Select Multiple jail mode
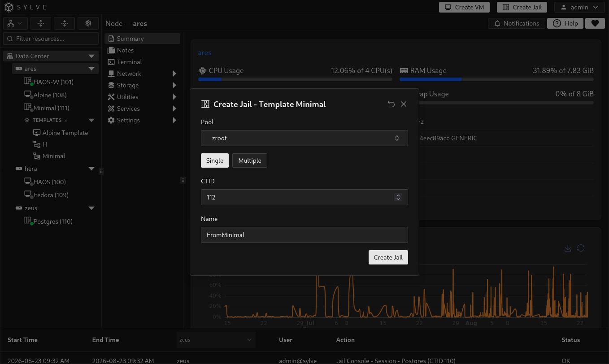609x364 pixels. coord(250,160)
